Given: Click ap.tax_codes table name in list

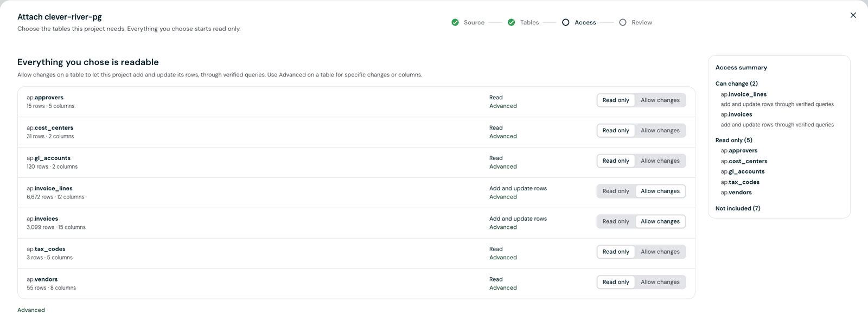Looking at the screenshot, I should (x=46, y=249).
